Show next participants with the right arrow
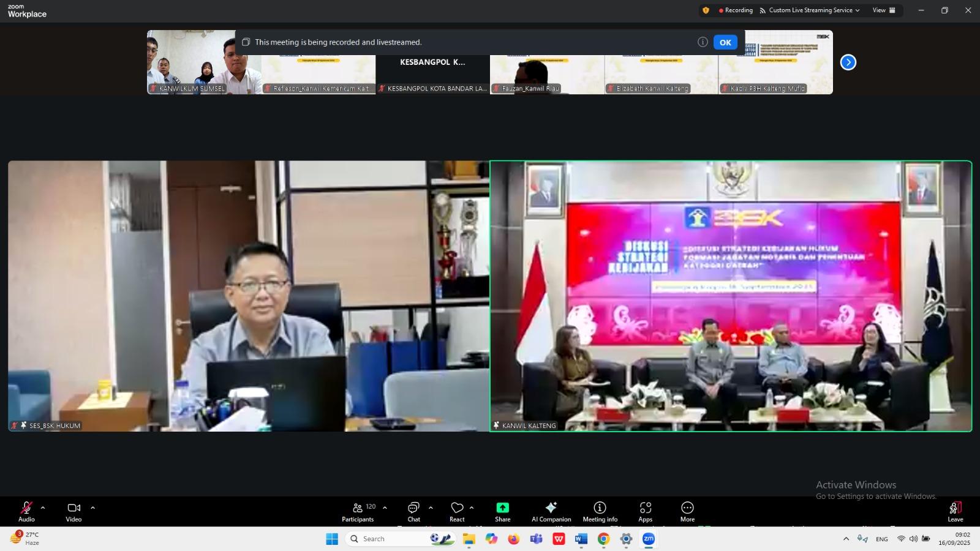This screenshot has height=551, width=980. pos(848,62)
